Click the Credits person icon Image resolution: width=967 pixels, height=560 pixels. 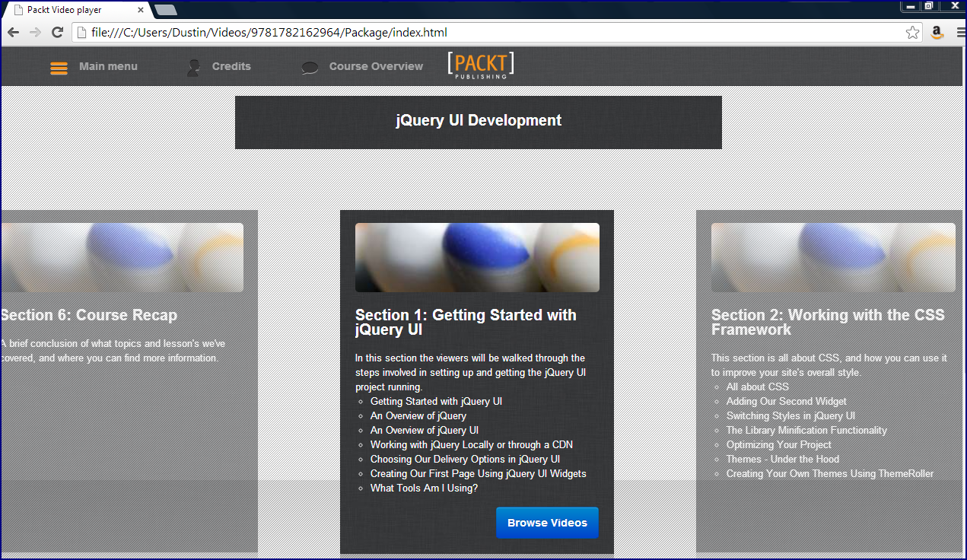[194, 67]
